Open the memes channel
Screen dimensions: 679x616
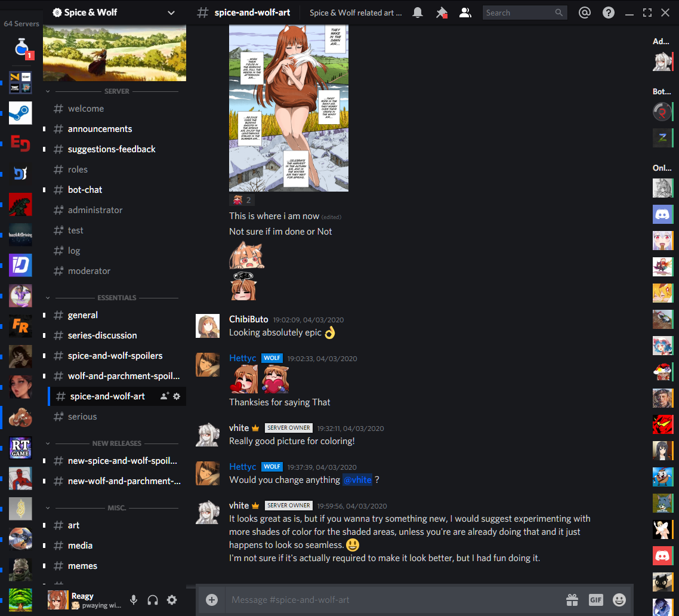116,566
